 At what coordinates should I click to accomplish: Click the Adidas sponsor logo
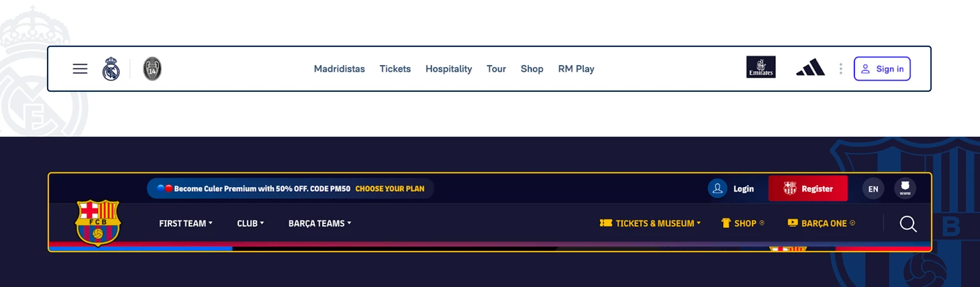[810, 68]
